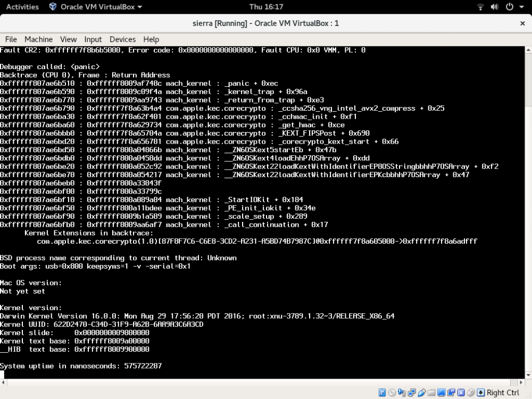Click the display monitor status icon
Screen dimensions: 532x399
click(x=442, y=393)
